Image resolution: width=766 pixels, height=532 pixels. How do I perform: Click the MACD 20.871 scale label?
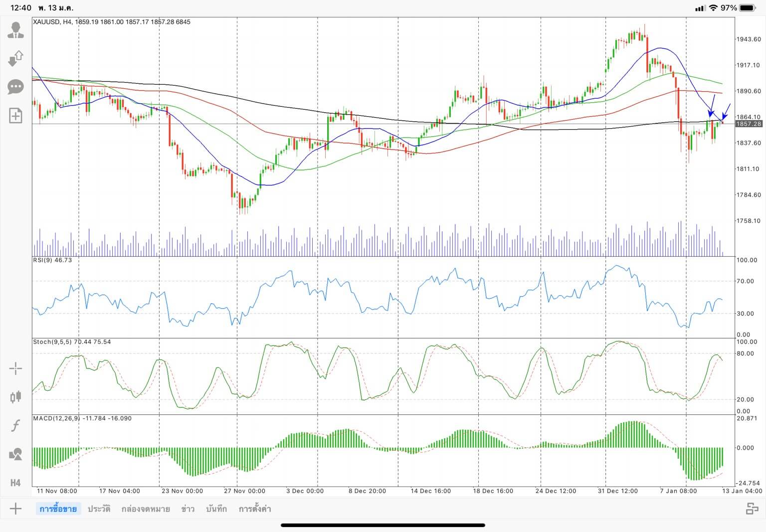click(747, 418)
